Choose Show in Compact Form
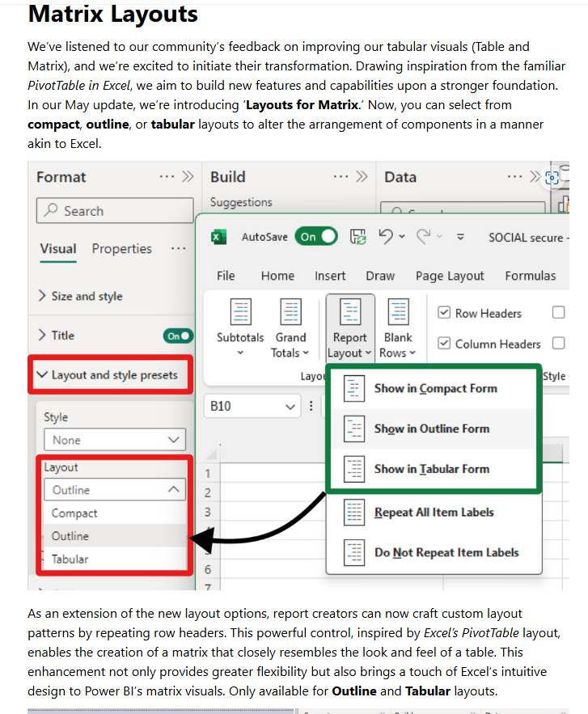 click(x=434, y=388)
